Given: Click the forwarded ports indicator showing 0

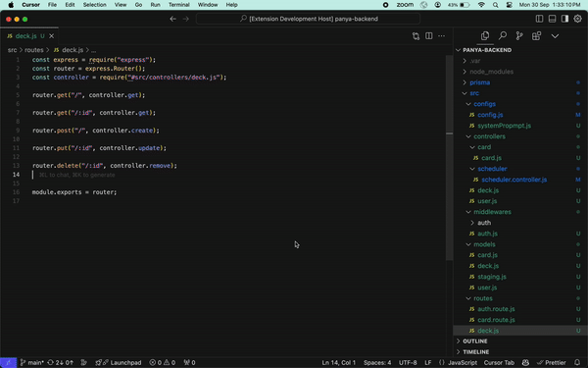Looking at the screenshot, I should coord(189,363).
